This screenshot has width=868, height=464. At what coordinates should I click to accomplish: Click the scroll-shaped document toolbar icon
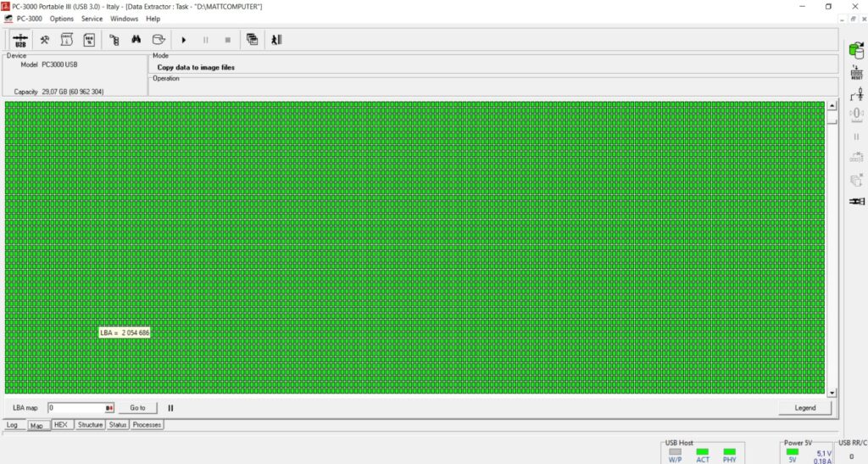coord(67,40)
